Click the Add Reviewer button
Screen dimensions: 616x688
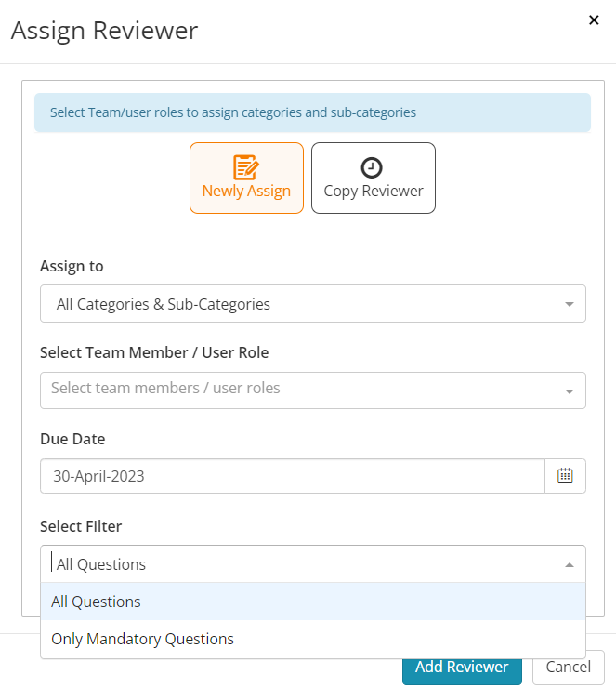[462, 668]
